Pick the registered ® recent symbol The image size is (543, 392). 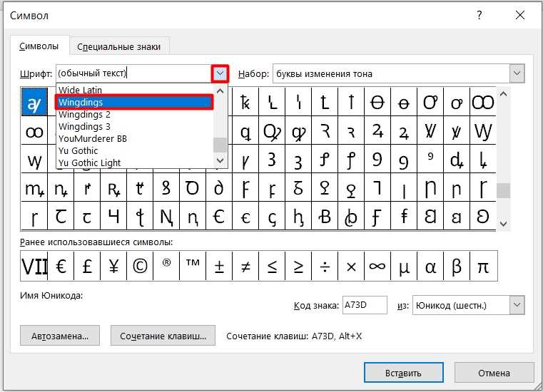pos(166,266)
